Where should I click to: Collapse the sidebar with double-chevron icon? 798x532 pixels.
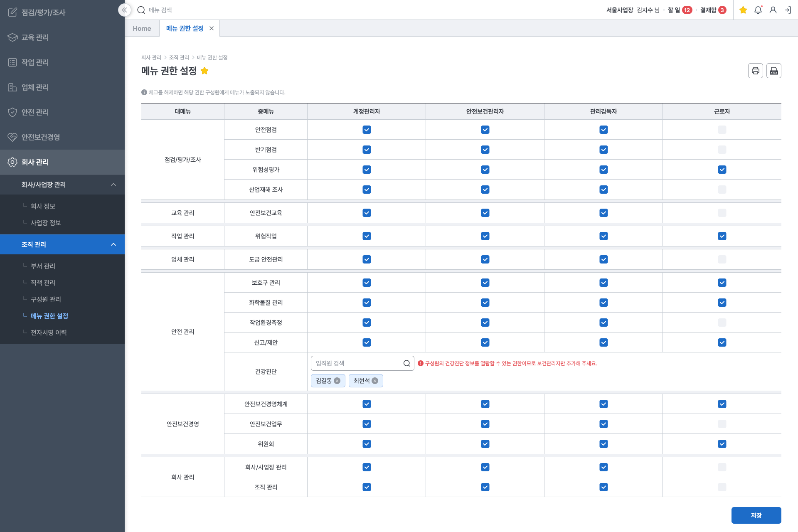(x=124, y=10)
